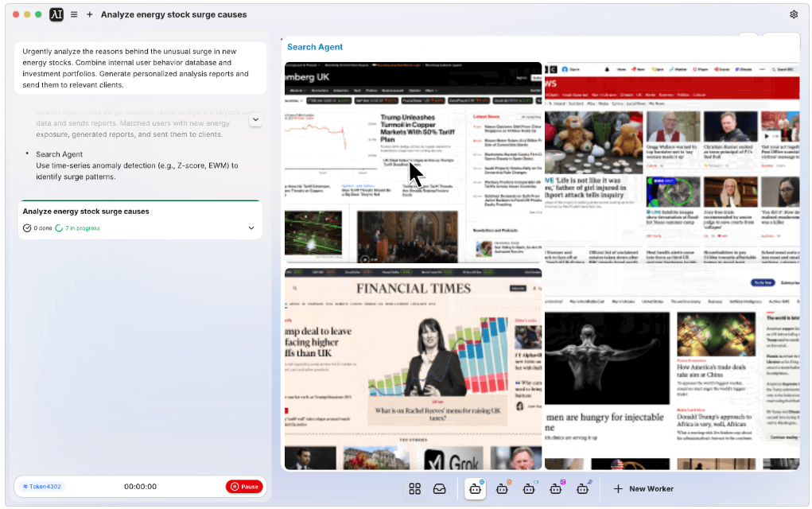
Task: Select the worker bot with globe badge
Action: point(476,489)
